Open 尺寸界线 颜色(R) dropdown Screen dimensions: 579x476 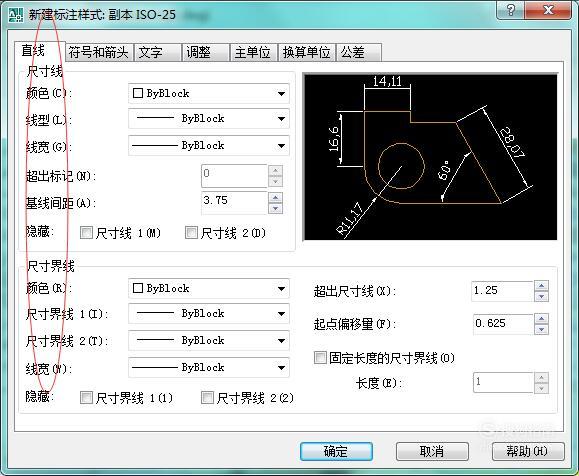[x=209, y=288]
